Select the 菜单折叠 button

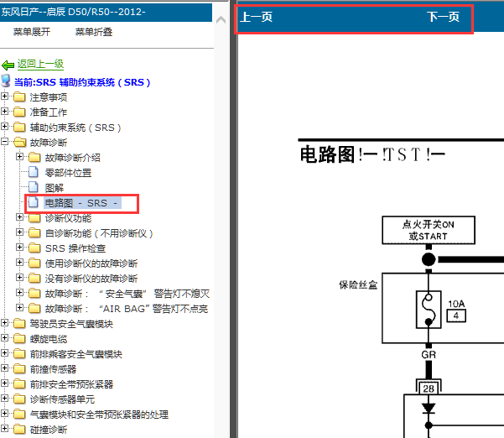94,32
